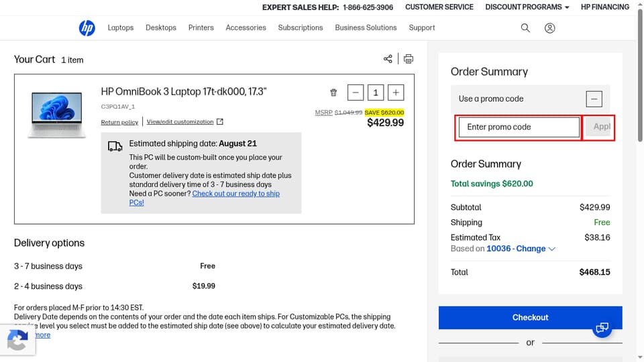Click the Total $468.15 amount

click(x=594, y=272)
